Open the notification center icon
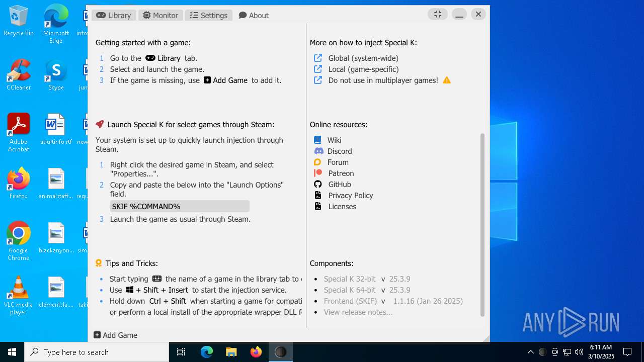This screenshot has height=362, width=644. click(x=627, y=352)
